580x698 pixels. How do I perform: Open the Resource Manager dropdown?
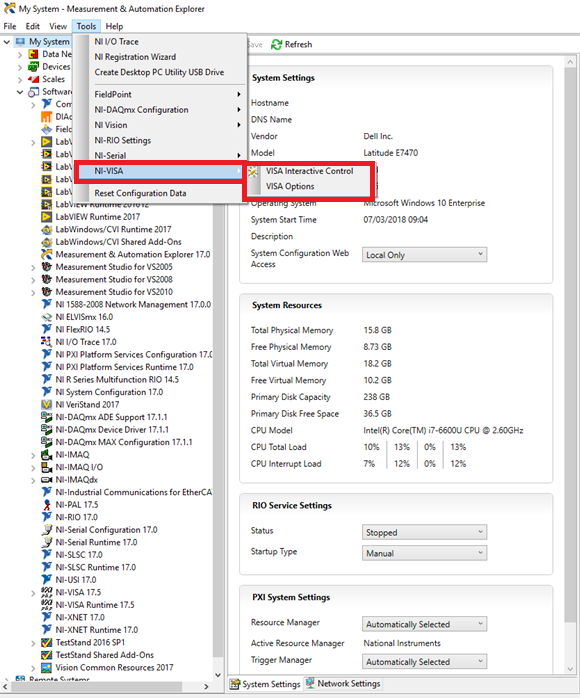[x=424, y=624]
